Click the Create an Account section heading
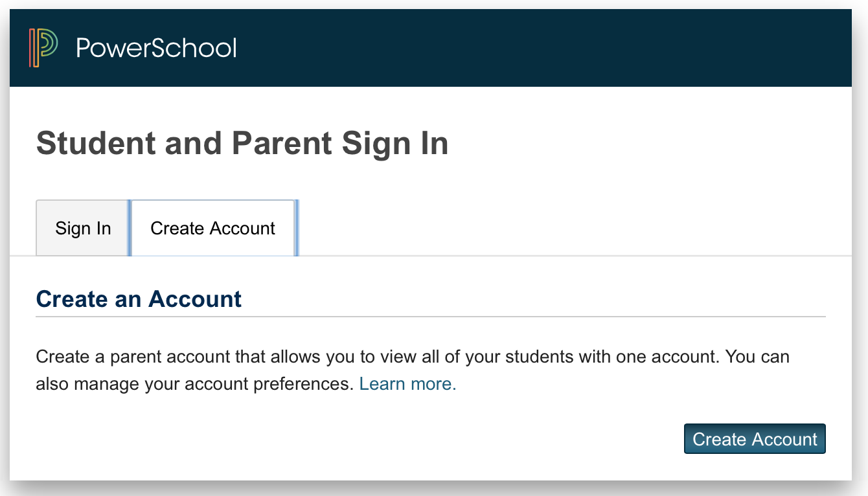 139,299
